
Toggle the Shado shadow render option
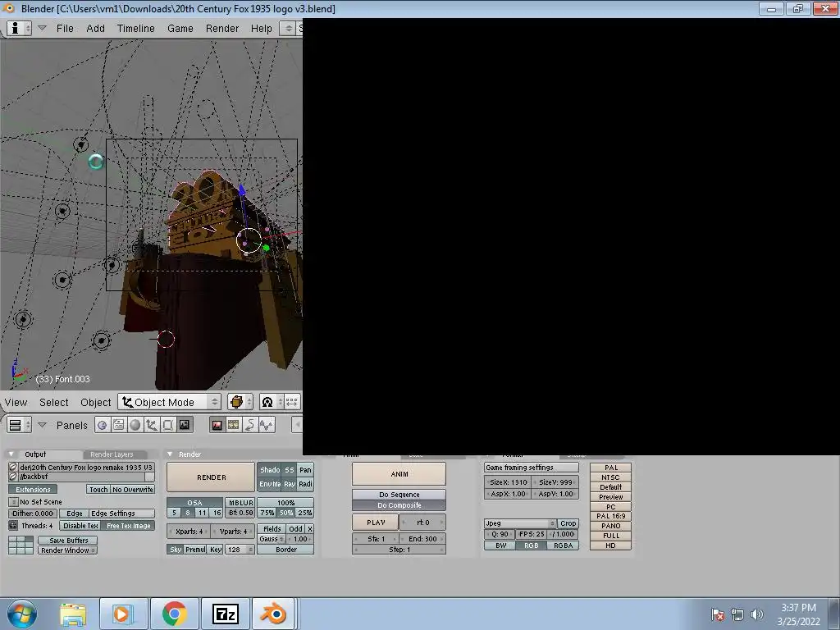click(270, 470)
